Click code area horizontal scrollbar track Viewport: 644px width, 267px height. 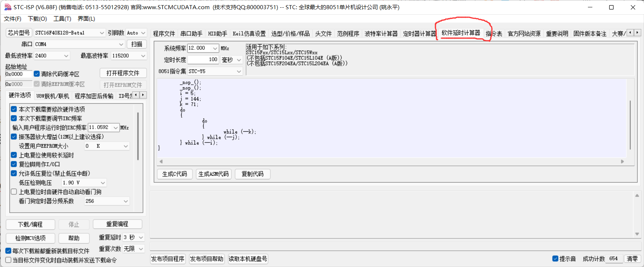click(391, 161)
